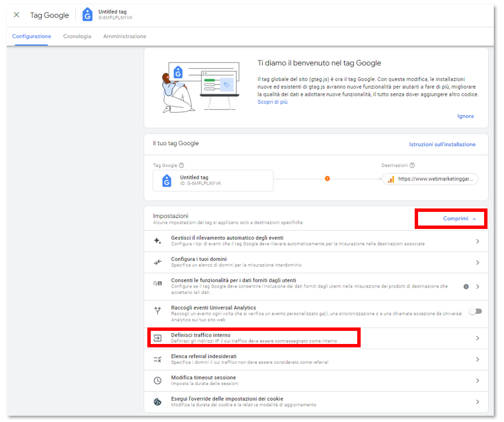504x422 pixels.
Task: Open Definisci traffico interno
Action: click(x=316, y=338)
